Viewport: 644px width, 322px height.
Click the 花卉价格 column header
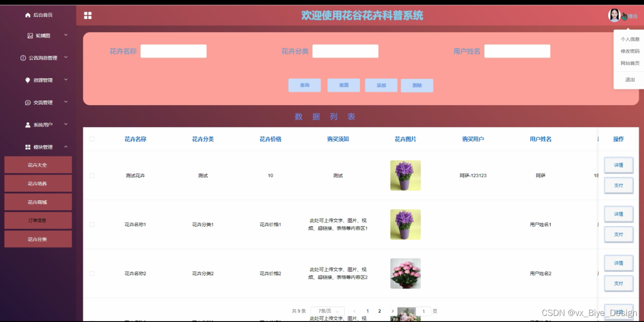tap(271, 139)
